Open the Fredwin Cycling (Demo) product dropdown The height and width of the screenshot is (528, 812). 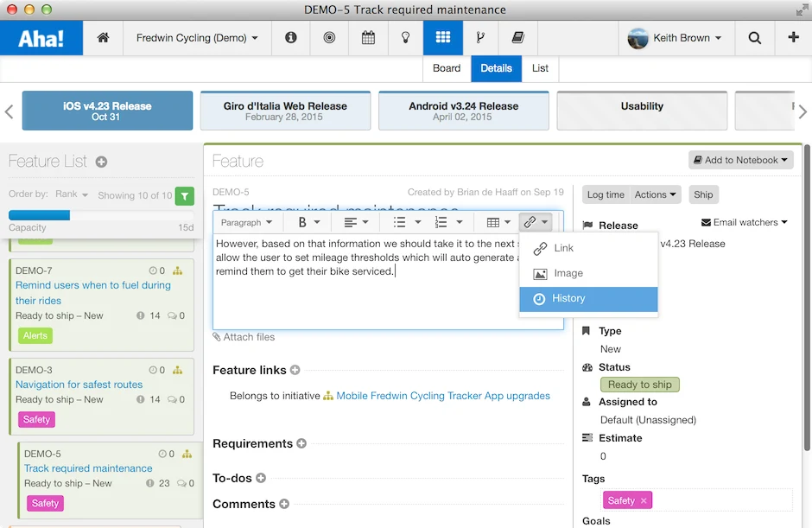[x=197, y=38]
